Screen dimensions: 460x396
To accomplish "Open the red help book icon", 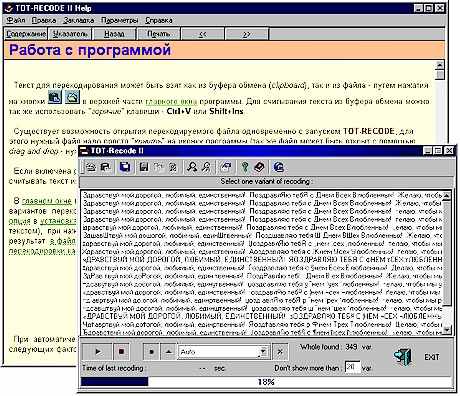I will point(259,167).
